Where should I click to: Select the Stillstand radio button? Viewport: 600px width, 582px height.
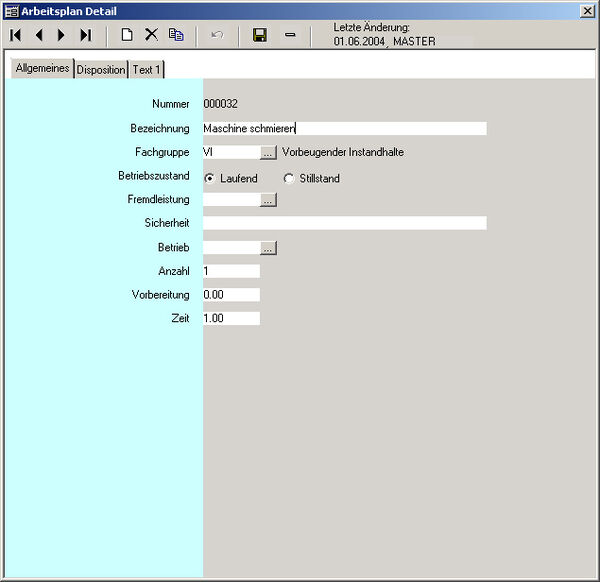pyautogui.click(x=289, y=179)
